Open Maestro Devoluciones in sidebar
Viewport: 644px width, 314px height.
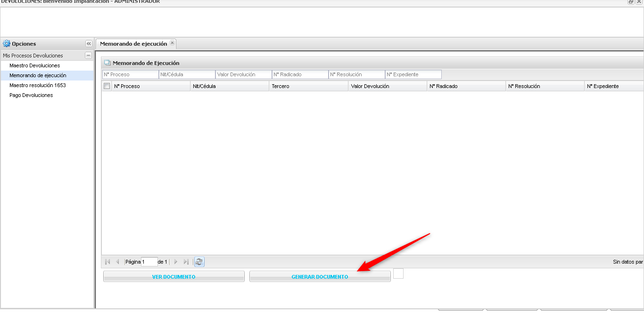point(35,65)
